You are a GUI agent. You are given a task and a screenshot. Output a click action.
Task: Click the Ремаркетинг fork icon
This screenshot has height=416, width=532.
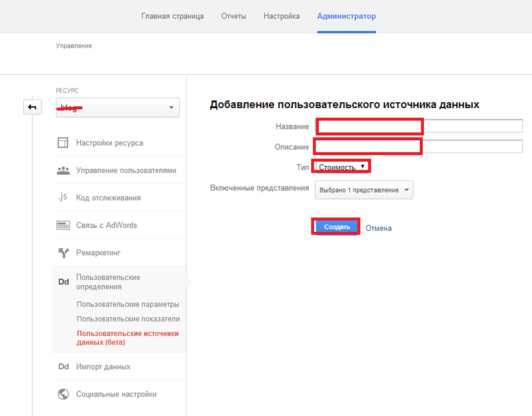pos(64,253)
